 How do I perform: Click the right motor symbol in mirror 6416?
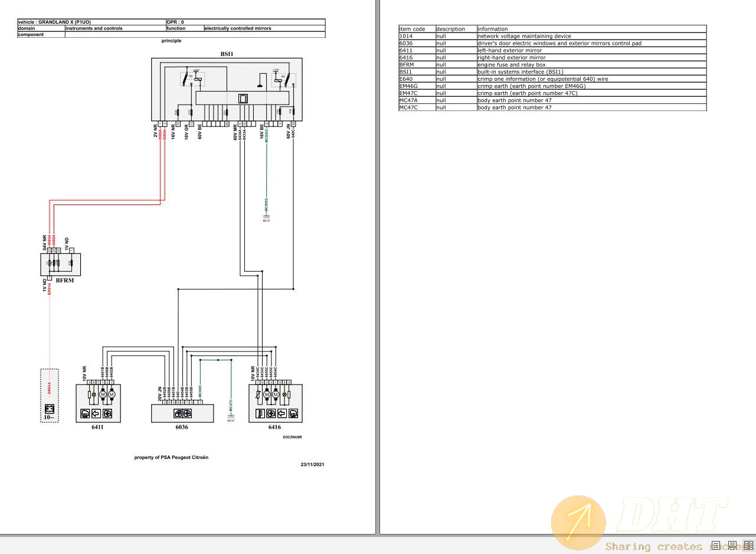tap(276, 394)
